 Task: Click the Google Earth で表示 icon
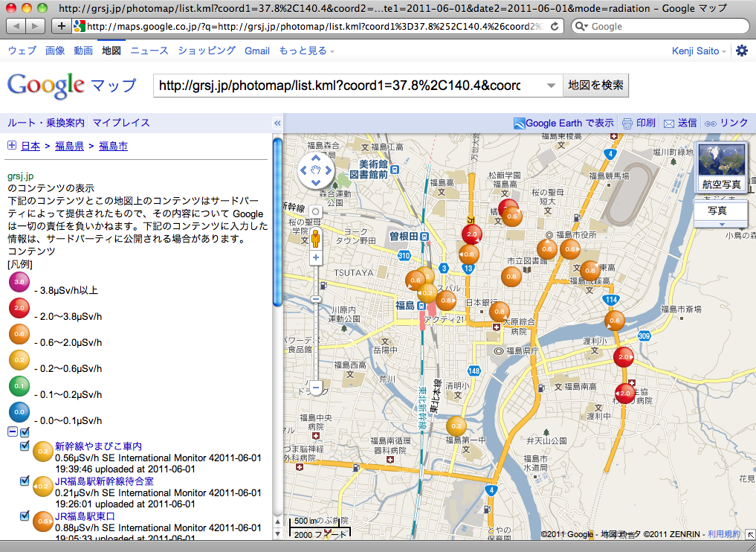[x=520, y=123]
